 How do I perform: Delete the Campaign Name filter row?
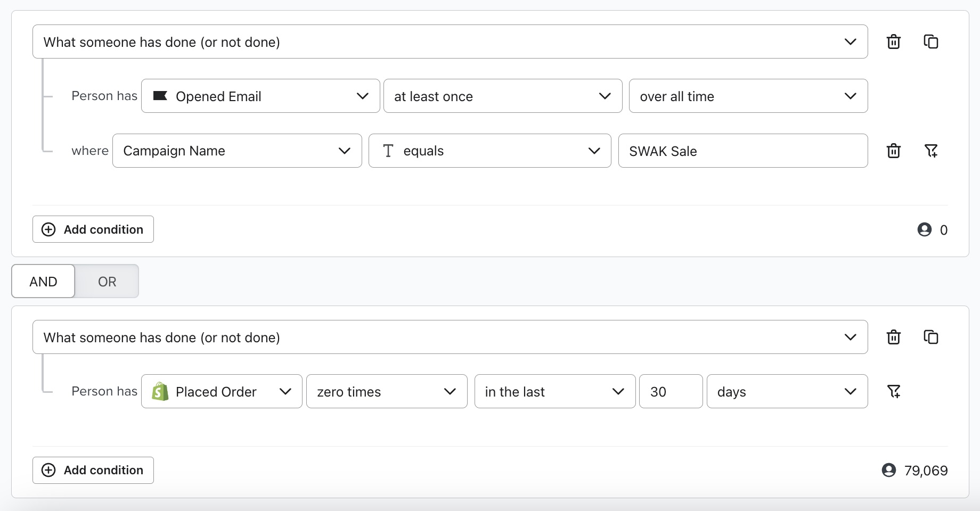(x=894, y=151)
